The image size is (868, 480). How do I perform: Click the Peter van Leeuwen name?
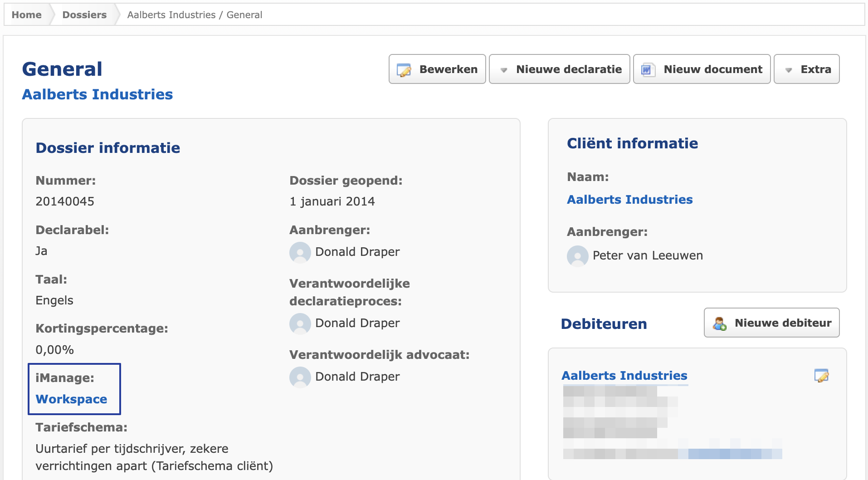[x=648, y=255]
